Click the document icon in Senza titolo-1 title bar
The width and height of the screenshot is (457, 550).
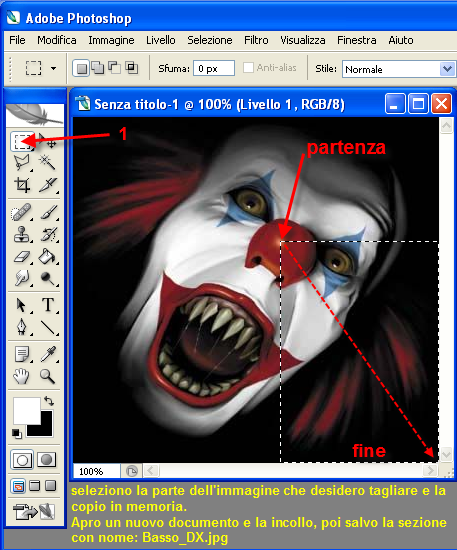[83, 104]
